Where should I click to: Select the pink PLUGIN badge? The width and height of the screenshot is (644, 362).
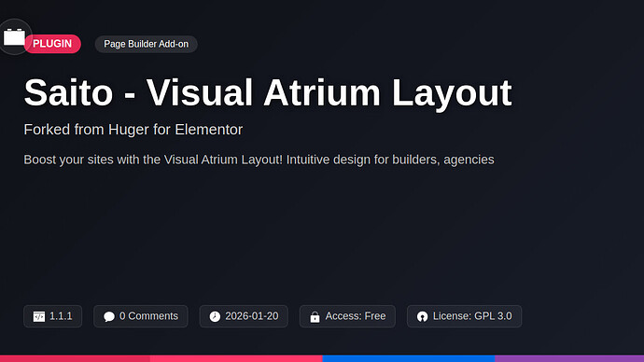(52, 44)
